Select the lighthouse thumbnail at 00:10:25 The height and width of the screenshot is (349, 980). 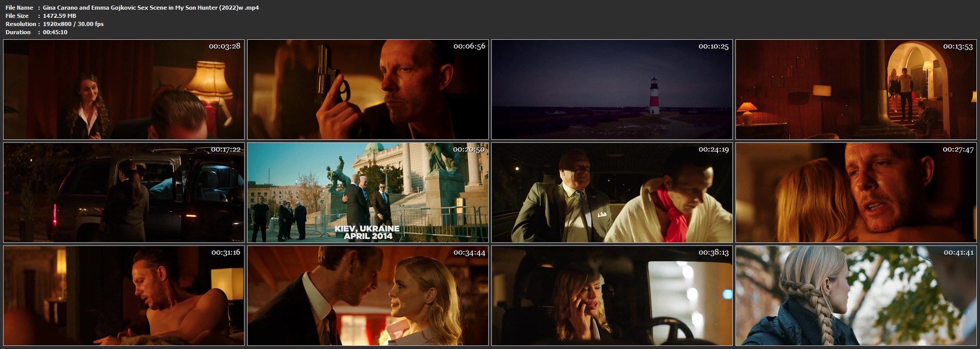point(612,89)
